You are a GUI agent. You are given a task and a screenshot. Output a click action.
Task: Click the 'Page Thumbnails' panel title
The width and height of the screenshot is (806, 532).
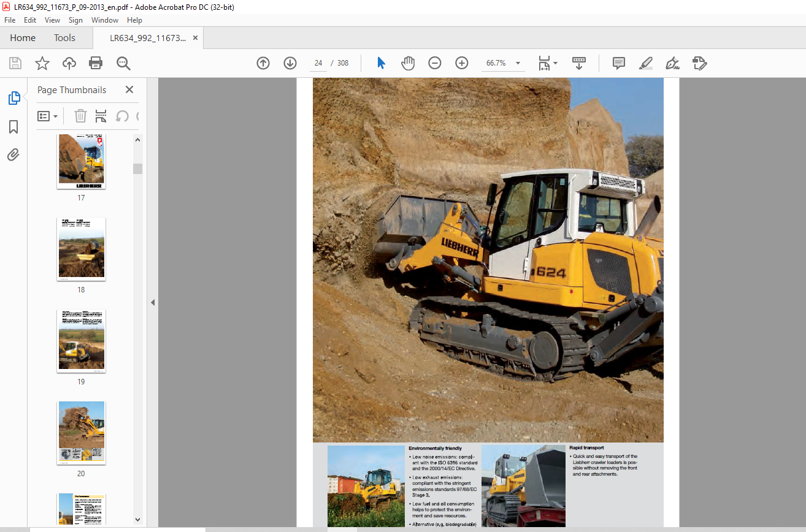point(72,89)
